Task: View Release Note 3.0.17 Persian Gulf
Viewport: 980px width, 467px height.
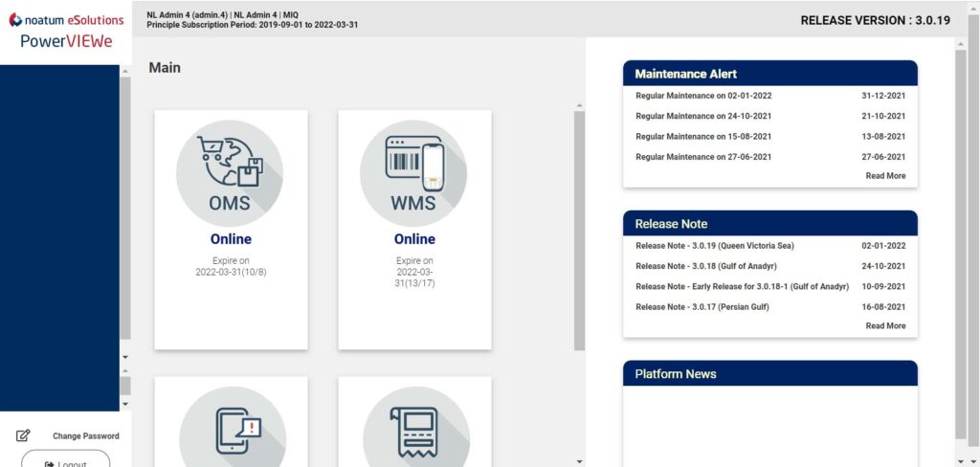Action: [x=702, y=307]
